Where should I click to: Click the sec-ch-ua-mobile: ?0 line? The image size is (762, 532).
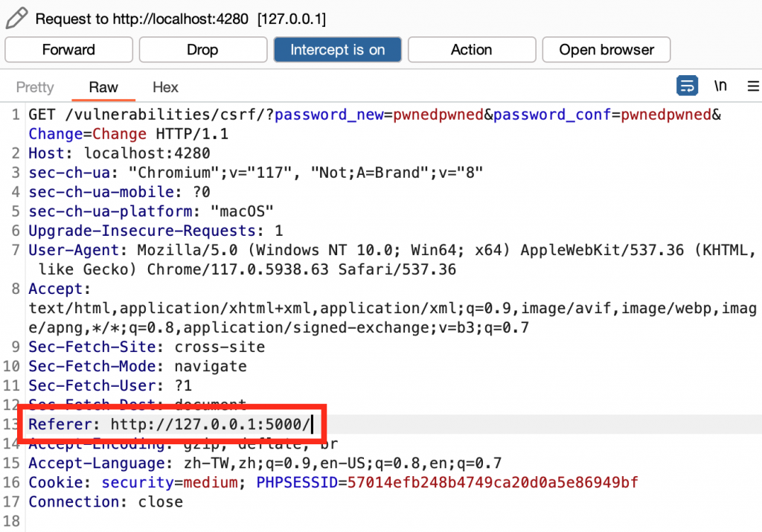coord(119,193)
